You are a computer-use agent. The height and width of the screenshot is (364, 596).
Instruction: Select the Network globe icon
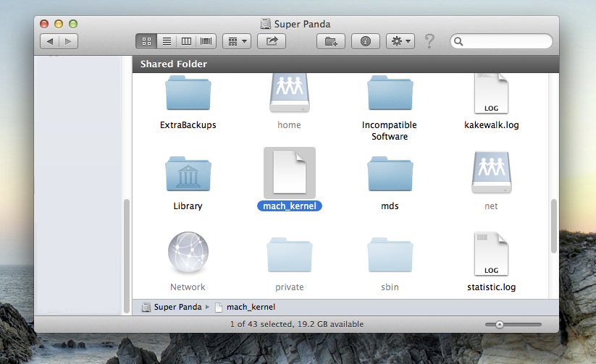click(188, 253)
